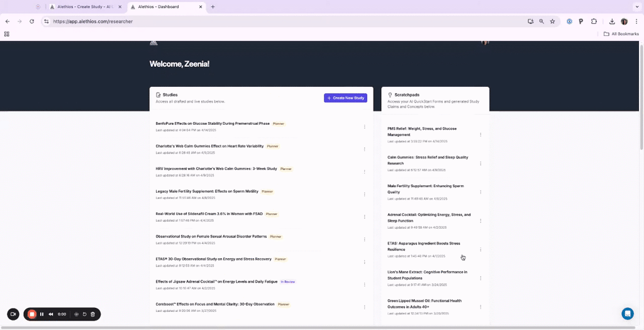Open options for Lion's Mane Extract scratchpad
The image size is (644, 330).
tap(480, 278)
